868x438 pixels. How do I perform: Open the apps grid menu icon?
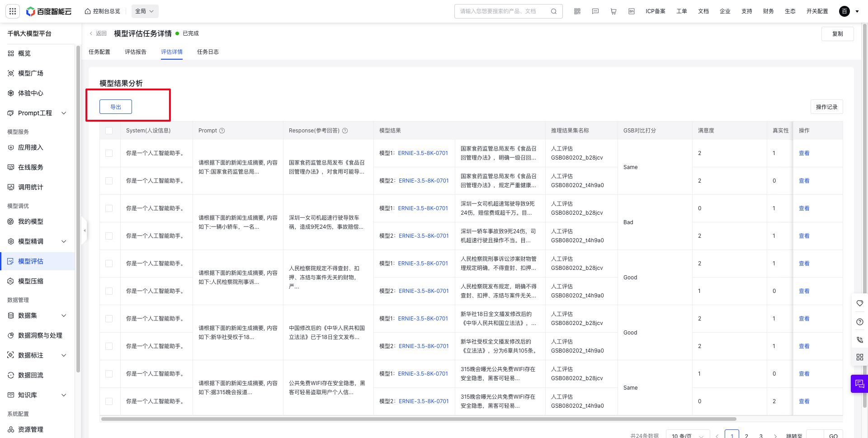13,11
